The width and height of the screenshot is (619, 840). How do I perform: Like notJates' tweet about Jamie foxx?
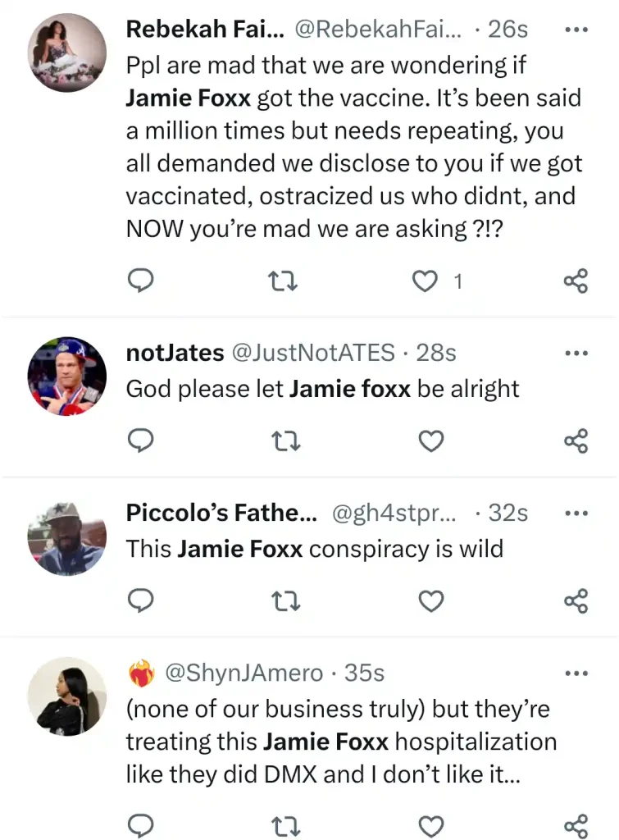point(431,441)
